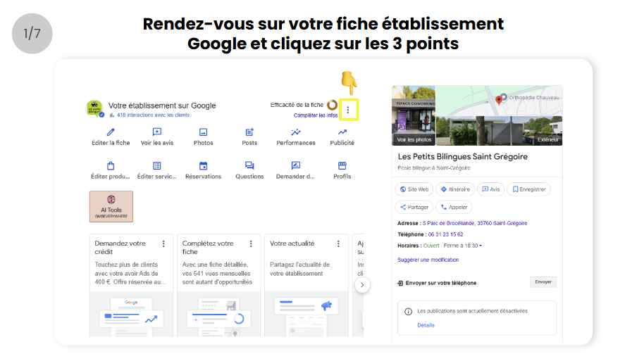Image resolution: width=644 pixels, height=361 pixels.
Task: Click the Site Web button
Action: [x=414, y=189]
